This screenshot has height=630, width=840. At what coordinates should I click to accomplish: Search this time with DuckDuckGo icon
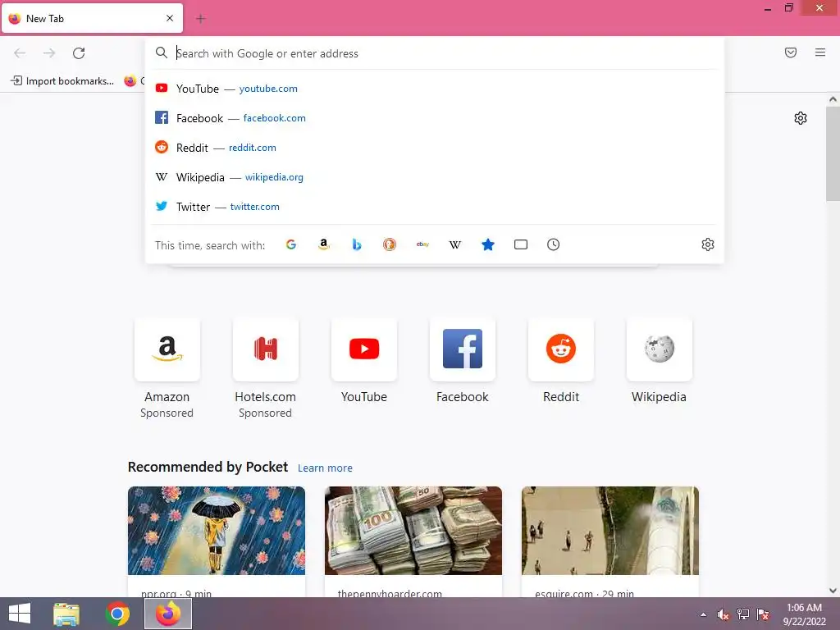tap(390, 244)
